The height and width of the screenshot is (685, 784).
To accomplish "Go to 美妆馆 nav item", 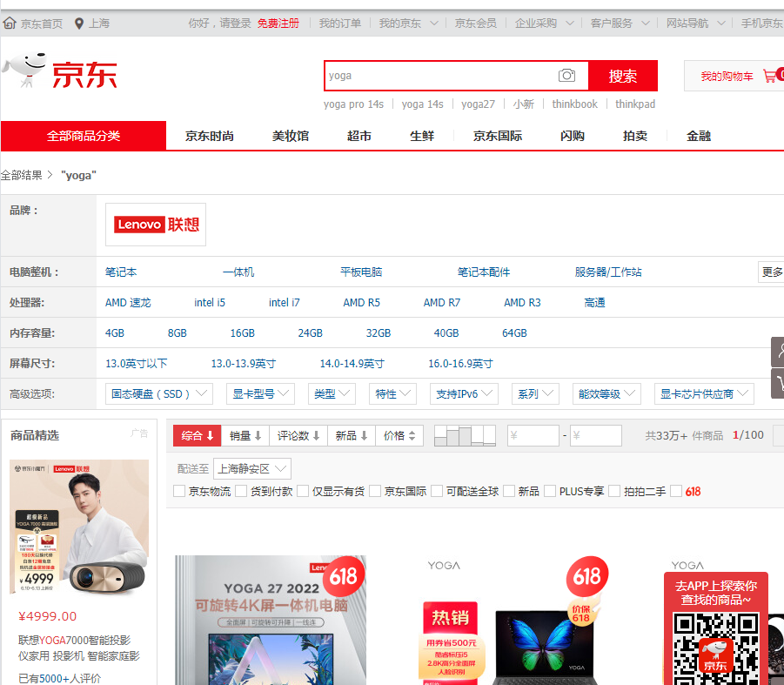I will (291, 136).
